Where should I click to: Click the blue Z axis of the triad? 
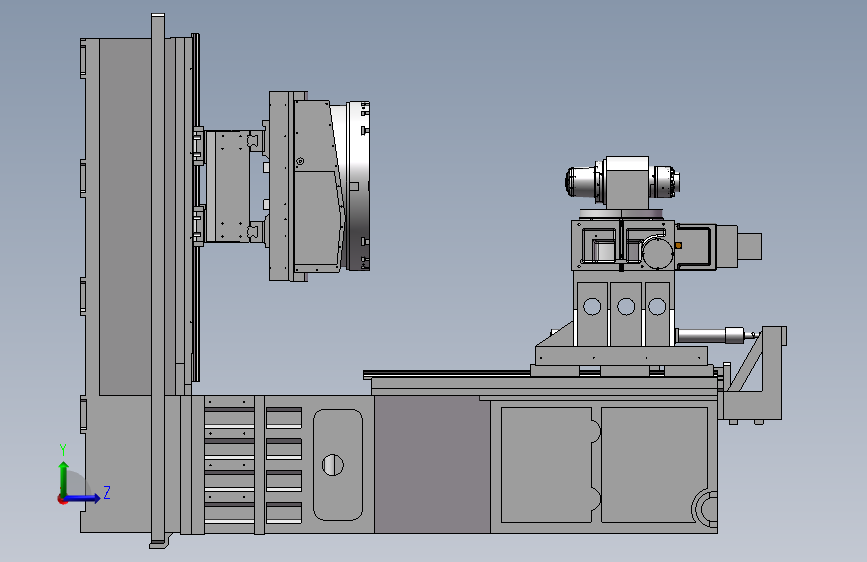(x=83, y=498)
